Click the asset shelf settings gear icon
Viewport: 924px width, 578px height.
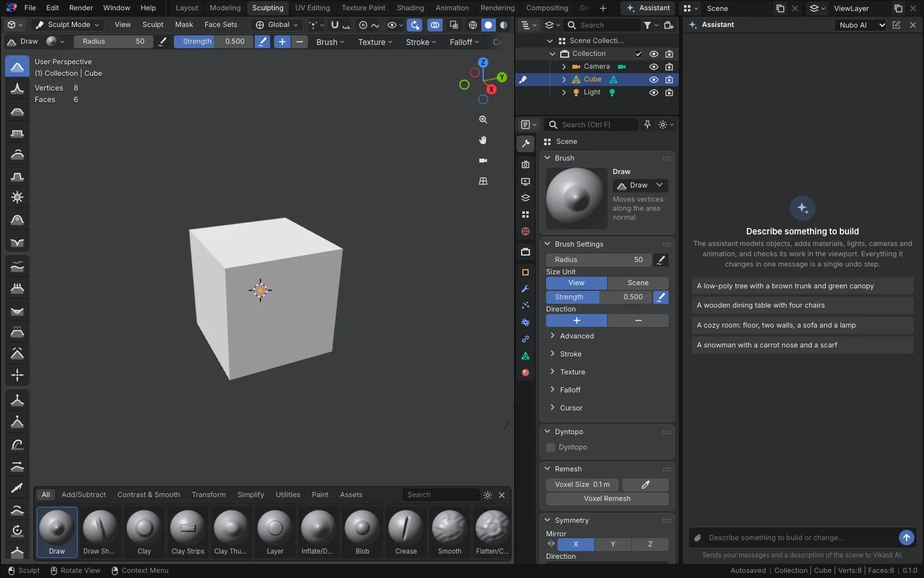pyautogui.click(x=488, y=495)
